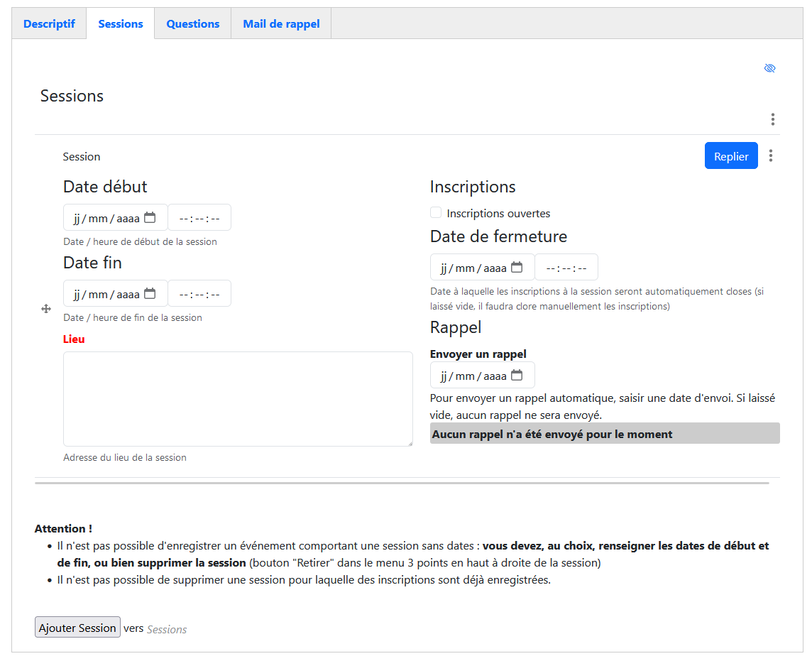The width and height of the screenshot is (812, 661).
Task: Grab the Lieu textarea resize handle
Action: pyautogui.click(x=409, y=442)
